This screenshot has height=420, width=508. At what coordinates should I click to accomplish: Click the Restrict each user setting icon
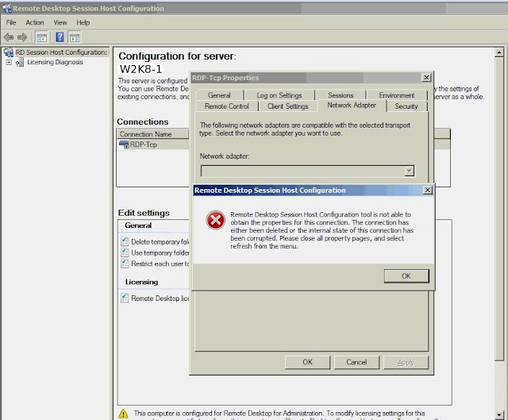click(125, 263)
